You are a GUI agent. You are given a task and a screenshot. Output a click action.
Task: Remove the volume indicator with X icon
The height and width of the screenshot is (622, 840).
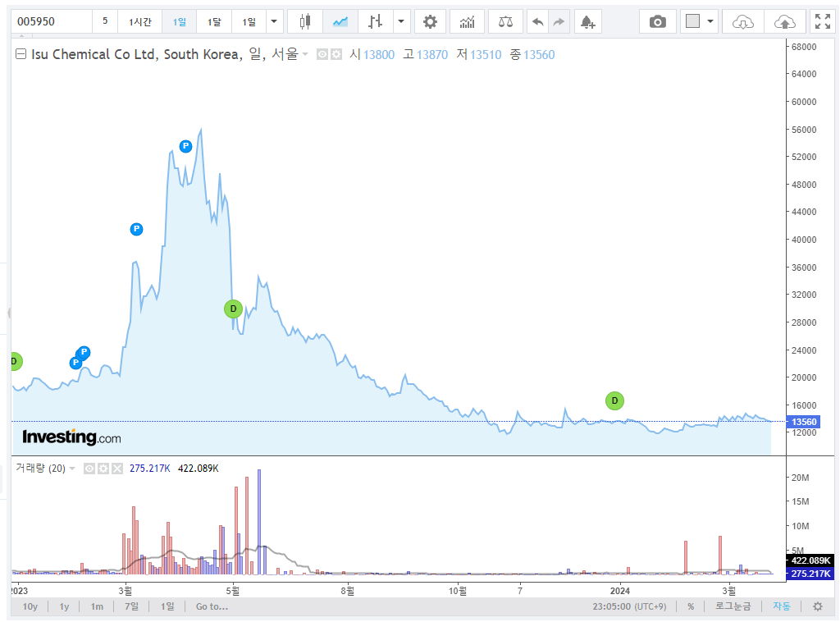coord(117,469)
